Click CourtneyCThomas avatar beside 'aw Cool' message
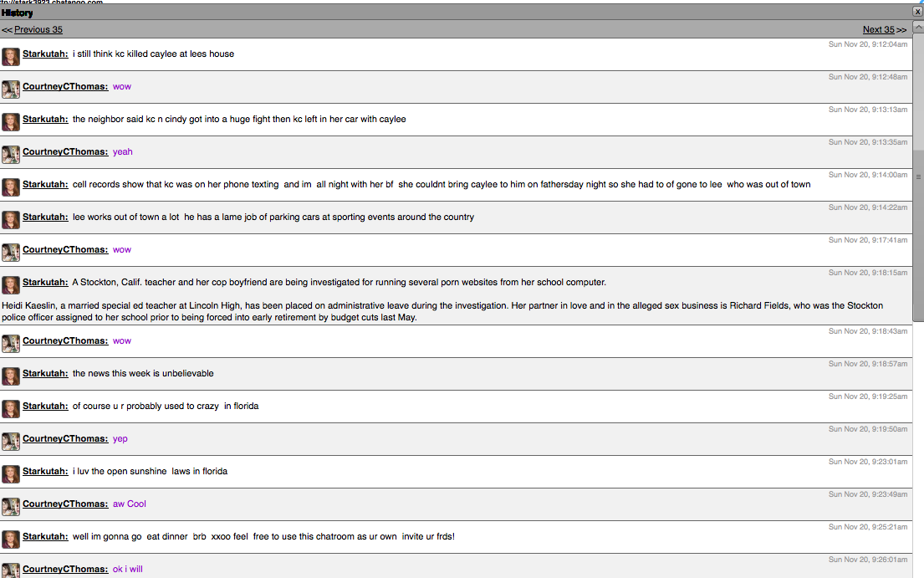 (10, 507)
